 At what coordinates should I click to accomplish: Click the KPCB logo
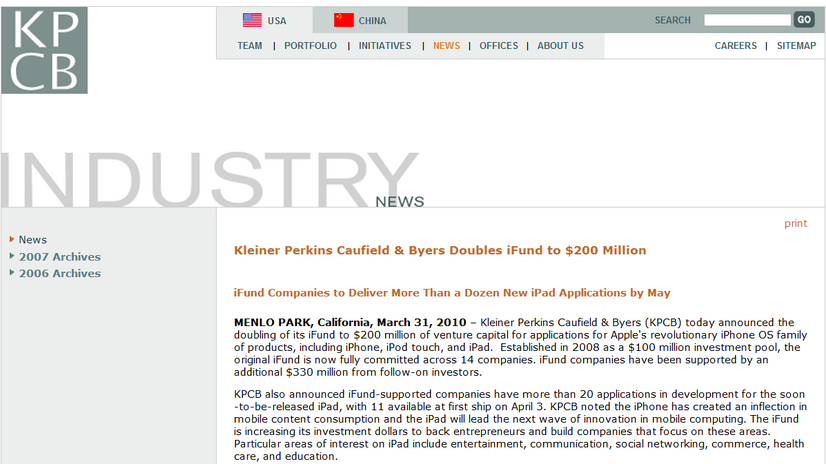point(44,50)
